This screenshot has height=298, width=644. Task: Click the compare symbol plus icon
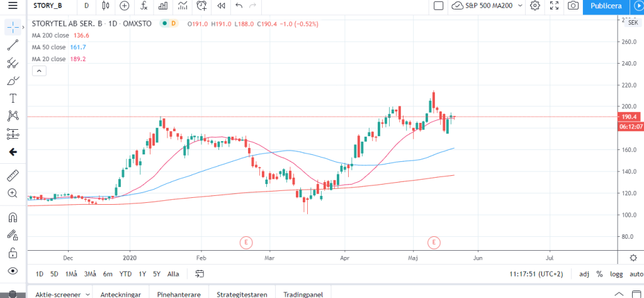125,6
